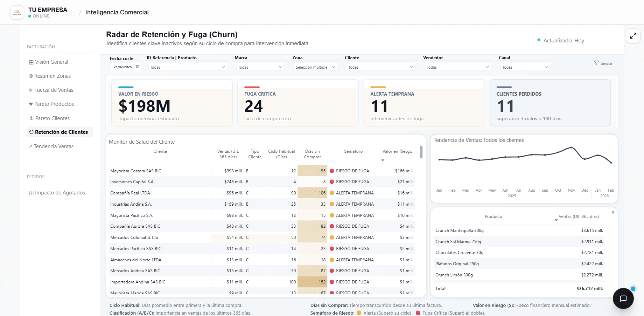
Task: Select the Clientes Perdidos KPI card
Action: [550, 103]
